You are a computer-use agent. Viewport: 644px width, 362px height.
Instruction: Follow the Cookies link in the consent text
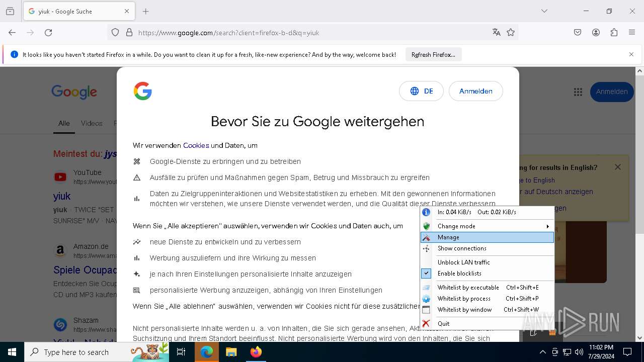[x=196, y=145]
